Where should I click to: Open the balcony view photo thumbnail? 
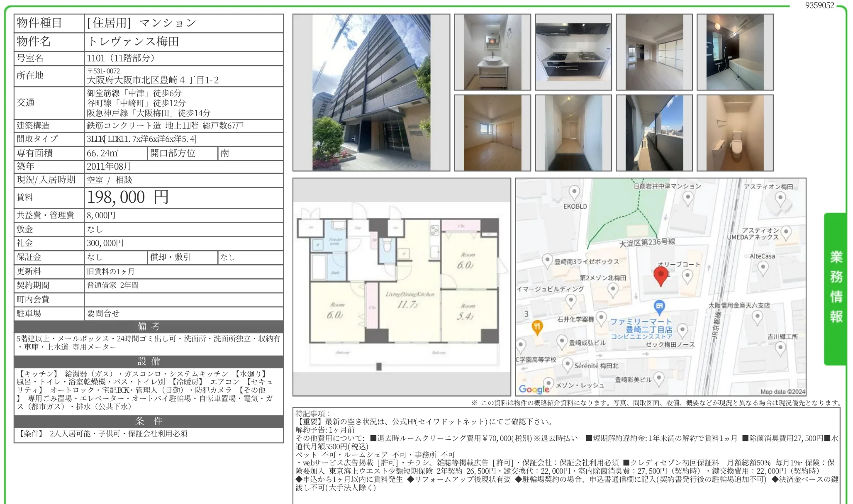(654, 133)
